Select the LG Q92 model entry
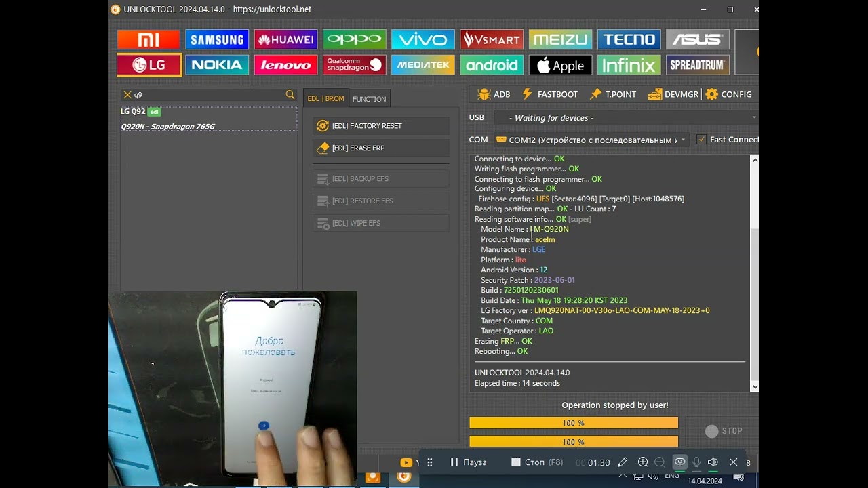 [x=208, y=112]
